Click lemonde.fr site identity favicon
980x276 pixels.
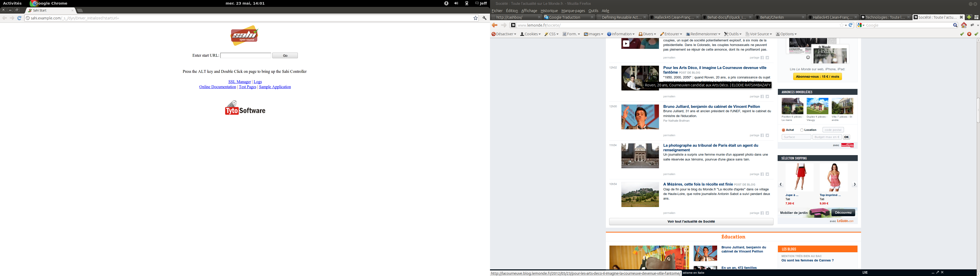click(513, 25)
